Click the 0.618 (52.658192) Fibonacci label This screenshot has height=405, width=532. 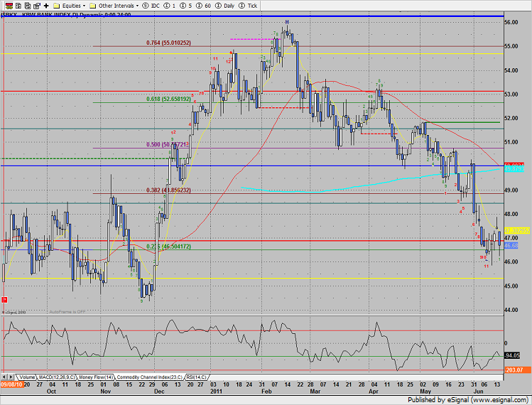(x=168, y=99)
